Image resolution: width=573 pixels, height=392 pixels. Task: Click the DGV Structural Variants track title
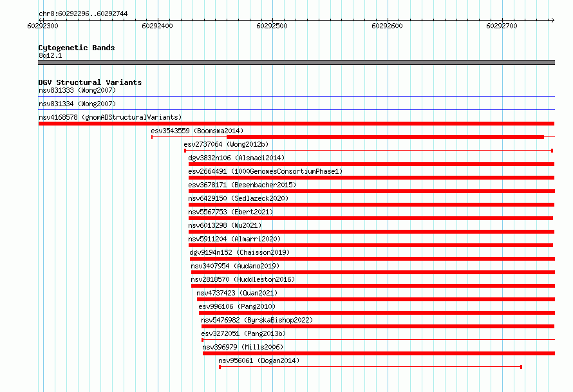pyautogui.click(x=90, y=82)
